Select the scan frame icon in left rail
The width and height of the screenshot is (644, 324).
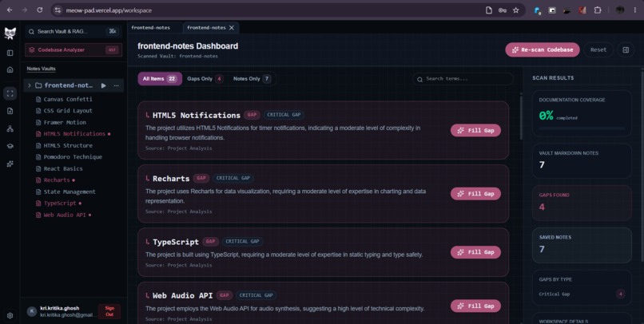[10, 93]
